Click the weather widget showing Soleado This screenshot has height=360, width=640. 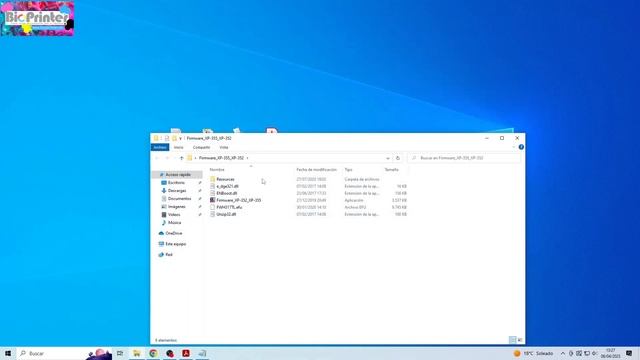[x=533, y=353]
